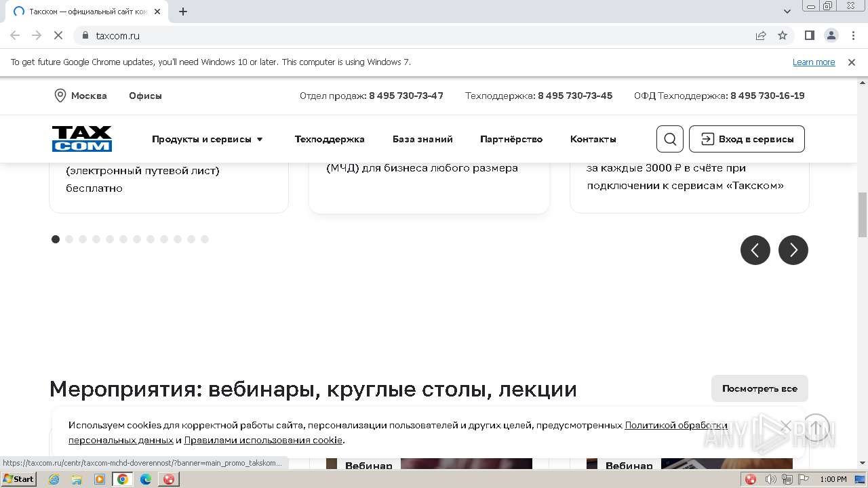Select first carousel dot
Viewport: 868px width, 488px height.
tap(56, 239)
